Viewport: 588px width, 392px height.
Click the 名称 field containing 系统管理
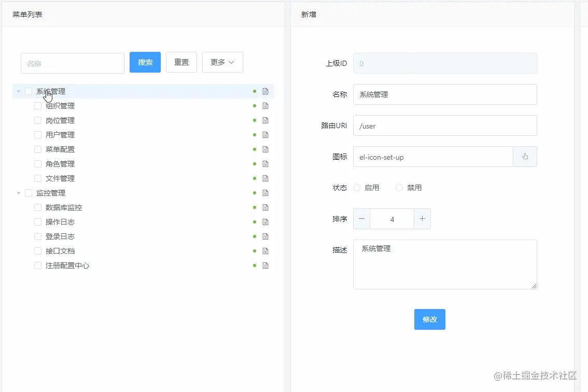(445, 94)
